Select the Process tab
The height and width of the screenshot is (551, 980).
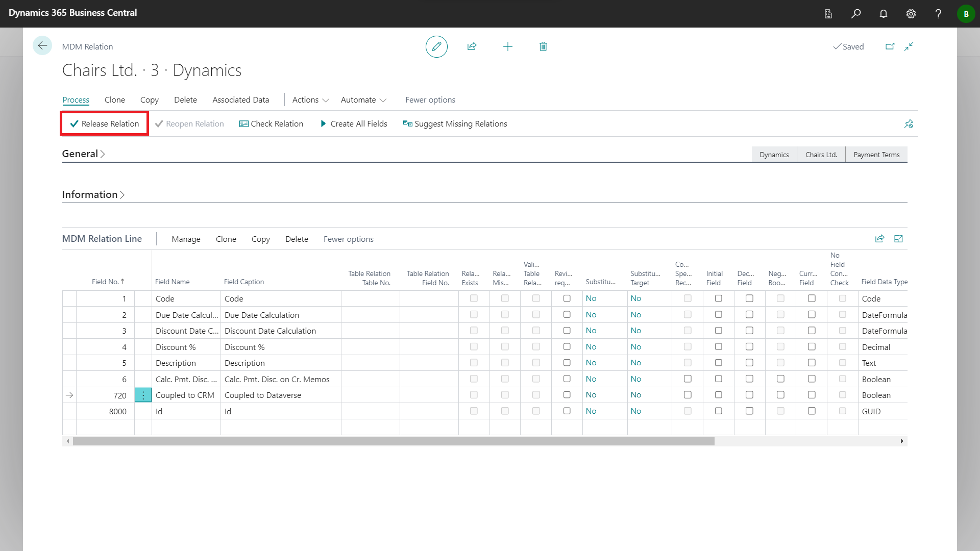coord(76,100)
